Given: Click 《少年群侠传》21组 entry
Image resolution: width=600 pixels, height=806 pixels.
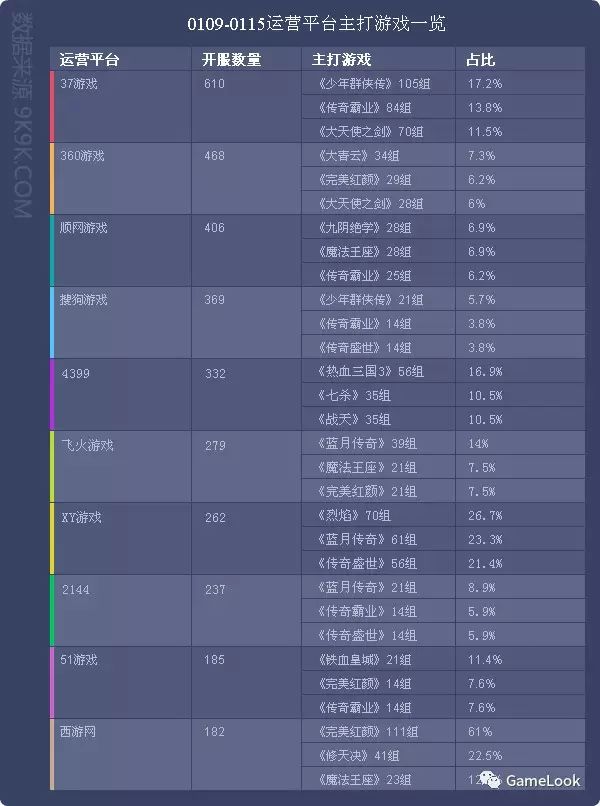Looking at the screenshot, I should [x=371, y=299].
